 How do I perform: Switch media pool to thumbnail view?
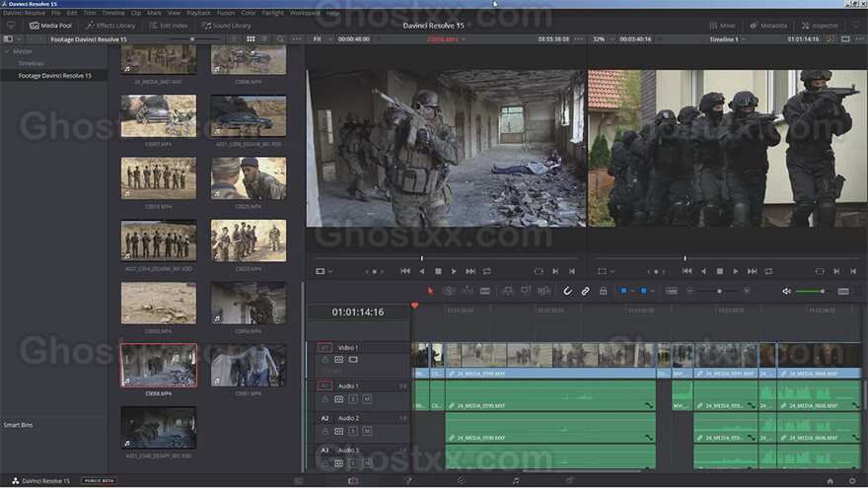[x=251, y=39]
